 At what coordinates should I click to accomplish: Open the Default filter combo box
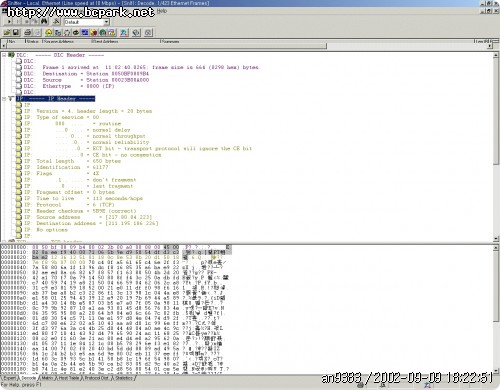click(x=87, y=22)
